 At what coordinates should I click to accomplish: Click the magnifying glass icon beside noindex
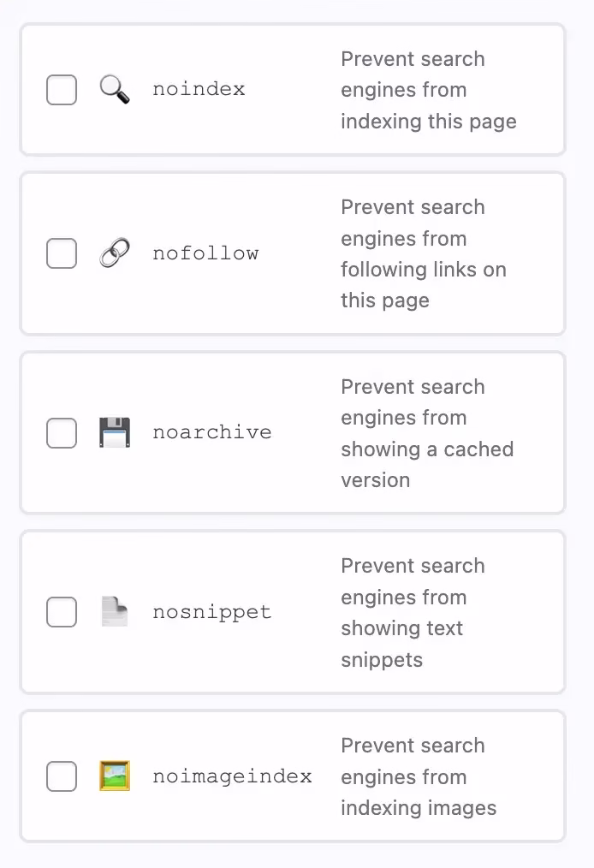pyautogui.click(x=115, y=89)
